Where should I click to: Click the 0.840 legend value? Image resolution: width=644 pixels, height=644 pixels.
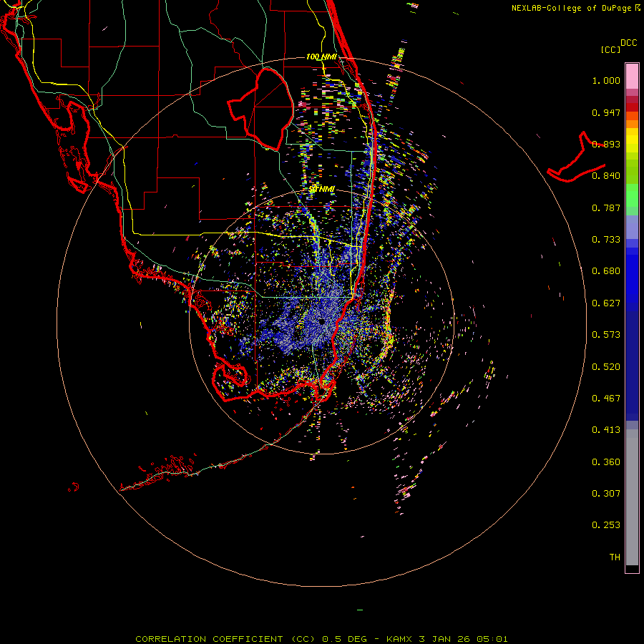[606, 176]
